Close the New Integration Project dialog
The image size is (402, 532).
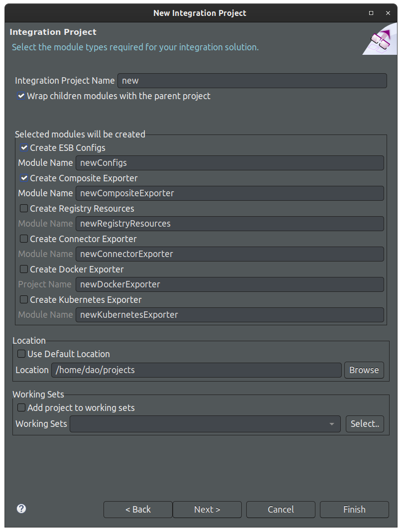(x=388, y=13)
